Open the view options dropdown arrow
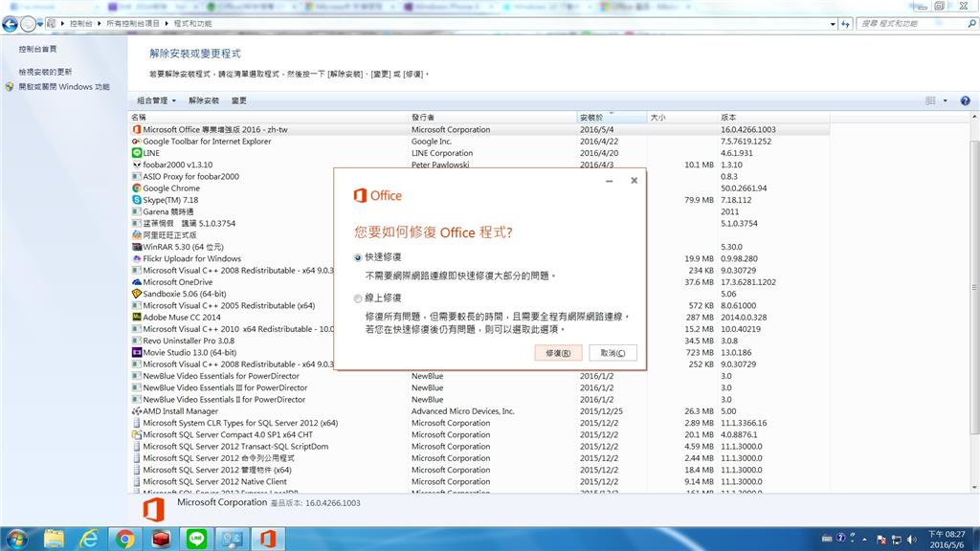 coord(945,100)
